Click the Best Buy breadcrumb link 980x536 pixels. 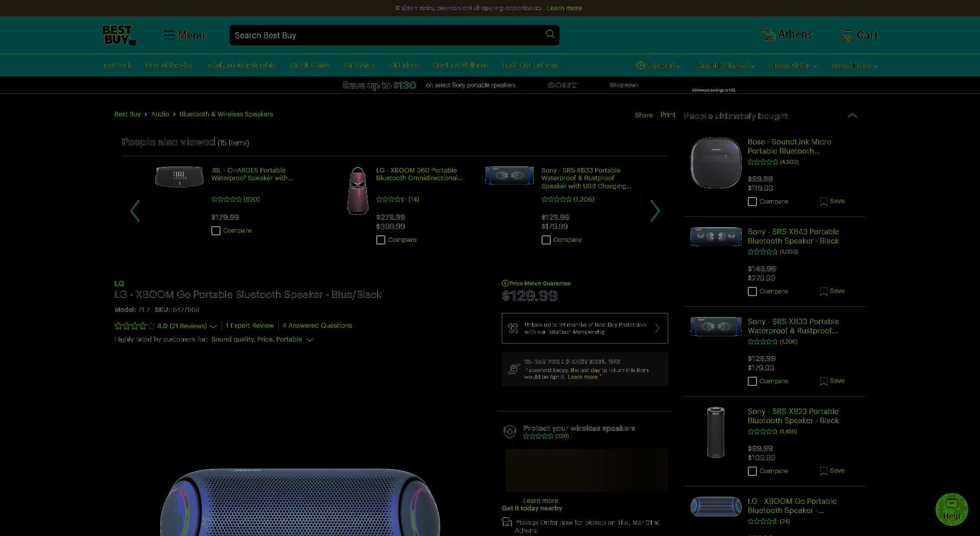(x=127, y=114)
